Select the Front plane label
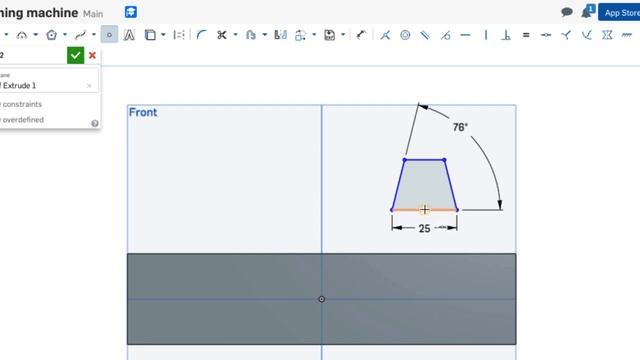Image resolution: width=640 pixels, height=360 pixels. [143, 112]
